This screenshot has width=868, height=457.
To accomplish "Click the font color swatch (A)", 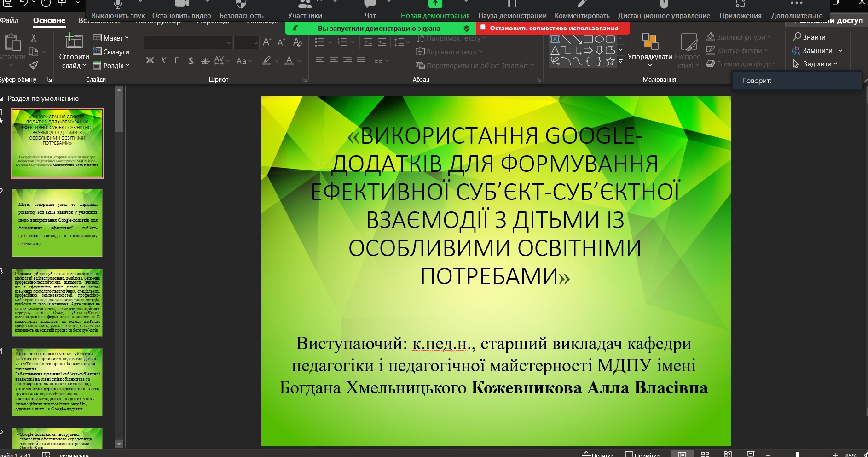I will pyautogui.click(x=289, y=61).
